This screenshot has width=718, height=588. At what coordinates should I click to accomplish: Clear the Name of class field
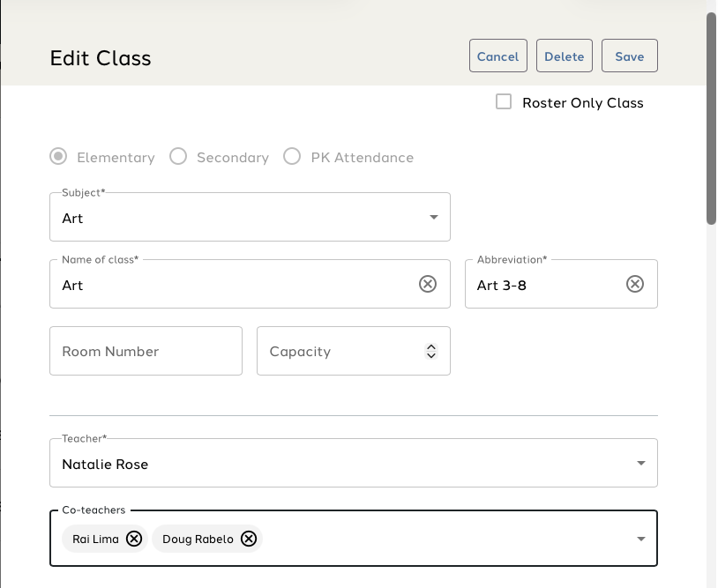428,284
